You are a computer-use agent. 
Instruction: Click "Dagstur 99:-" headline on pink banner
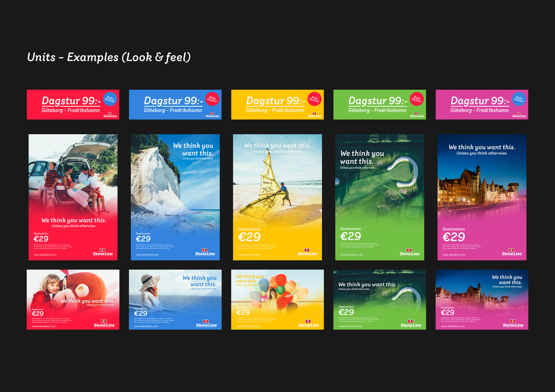tap(480, 101)
